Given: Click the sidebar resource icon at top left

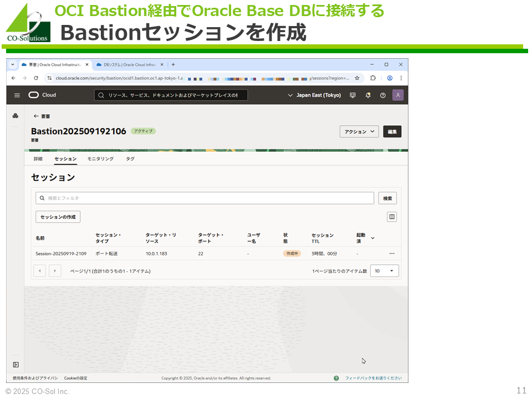Looking at the screenshot, I should pos(16,116).
